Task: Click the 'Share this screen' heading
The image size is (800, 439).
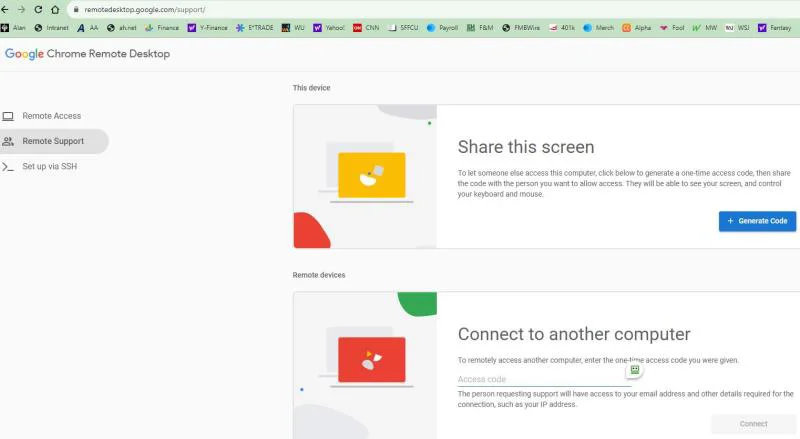Action: coord(526,147)
